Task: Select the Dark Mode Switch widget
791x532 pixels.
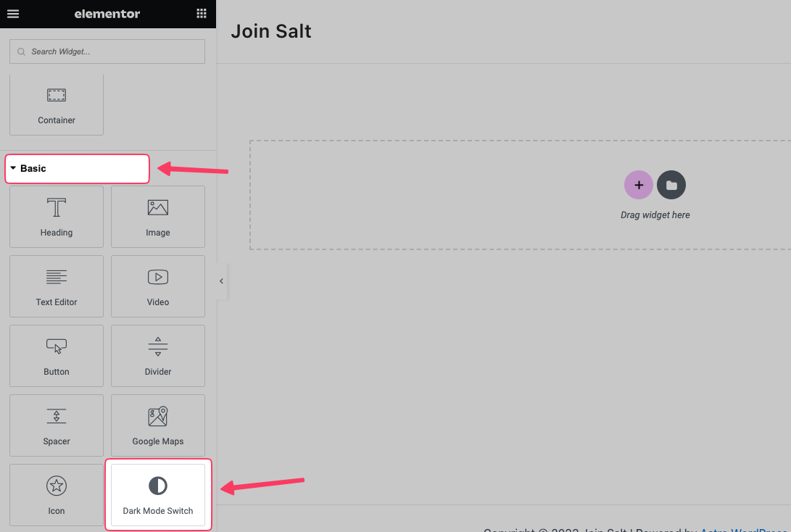Action: 158,495
